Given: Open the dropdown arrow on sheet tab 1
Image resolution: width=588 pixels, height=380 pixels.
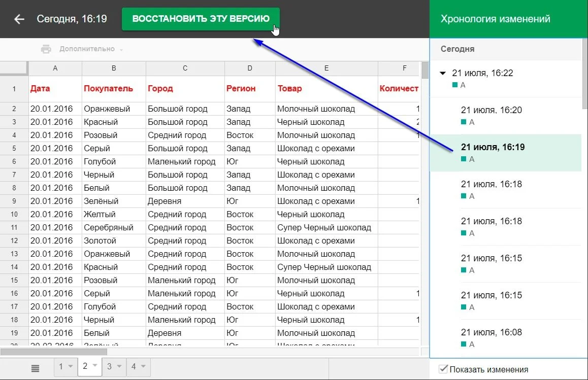Looking at the screenshot, I should (x=70, y=366).
